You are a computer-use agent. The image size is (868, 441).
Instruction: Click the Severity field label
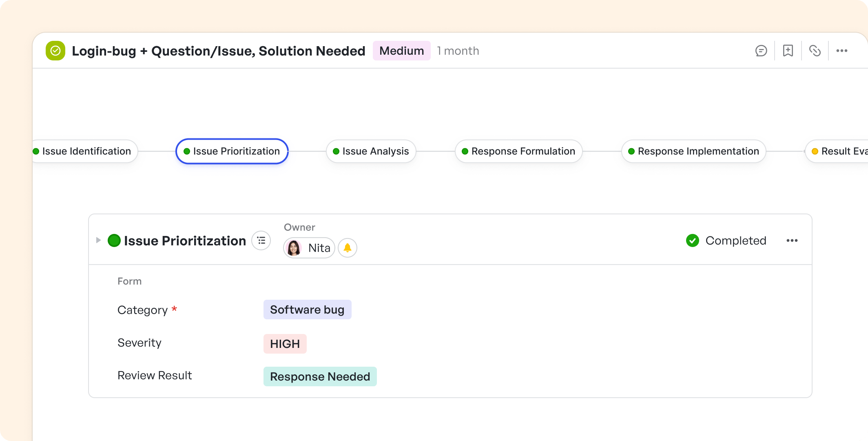coord(139,343)
